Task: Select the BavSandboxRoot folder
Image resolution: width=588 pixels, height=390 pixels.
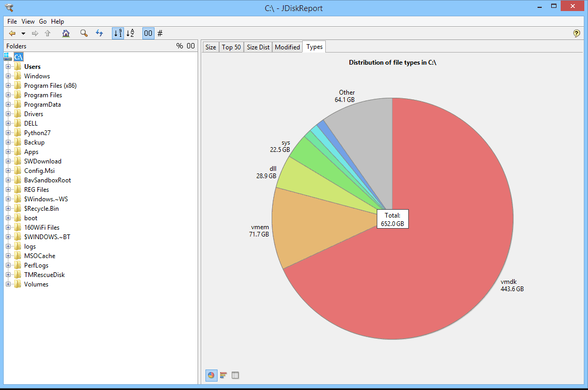Action: (x=47, y=180)
